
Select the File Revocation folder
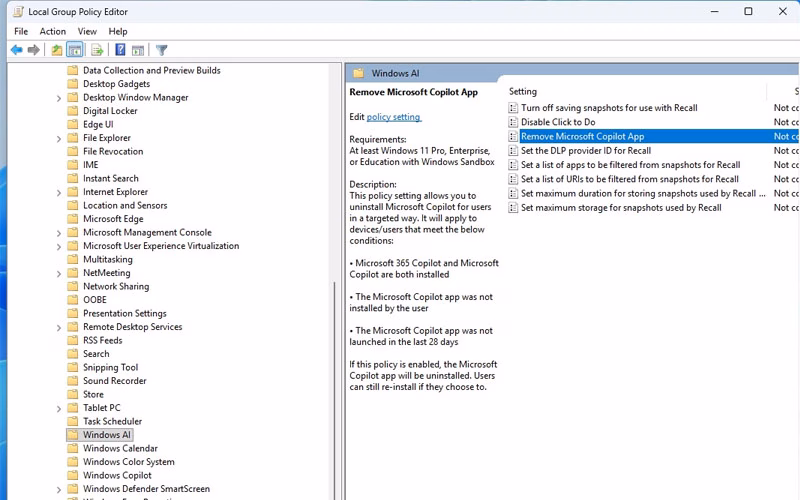point(113,151)
